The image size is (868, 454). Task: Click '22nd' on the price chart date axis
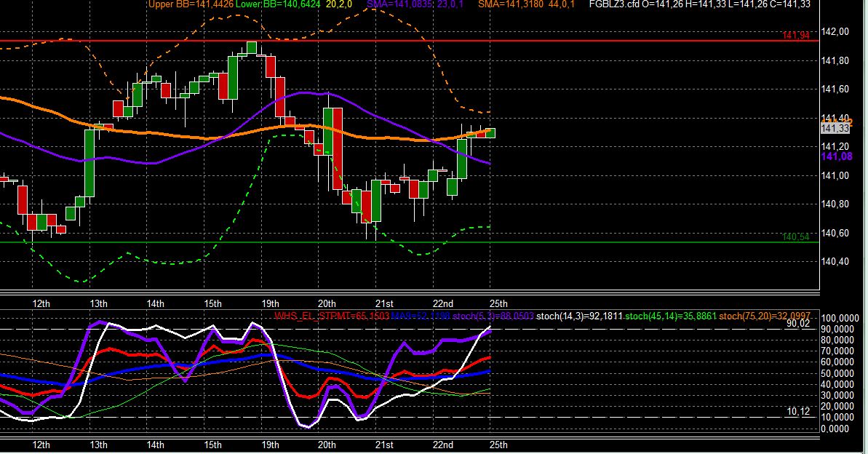(443, 303)
